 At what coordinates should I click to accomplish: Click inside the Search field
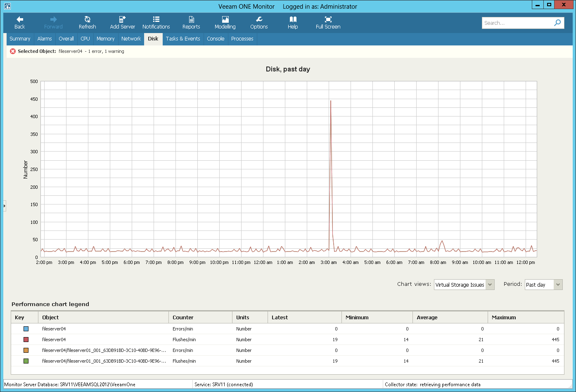click(517, 23)
